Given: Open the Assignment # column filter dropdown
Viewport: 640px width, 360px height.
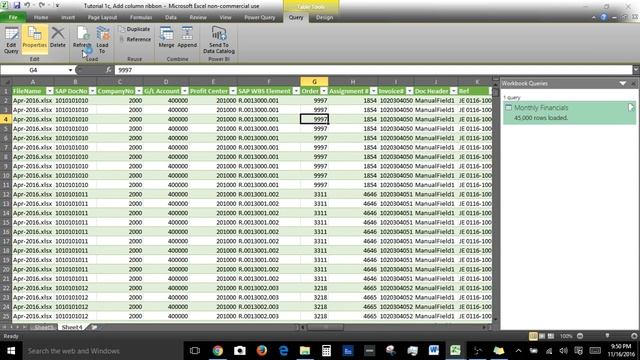Looking at the screenshot, I should coord(373,91).
